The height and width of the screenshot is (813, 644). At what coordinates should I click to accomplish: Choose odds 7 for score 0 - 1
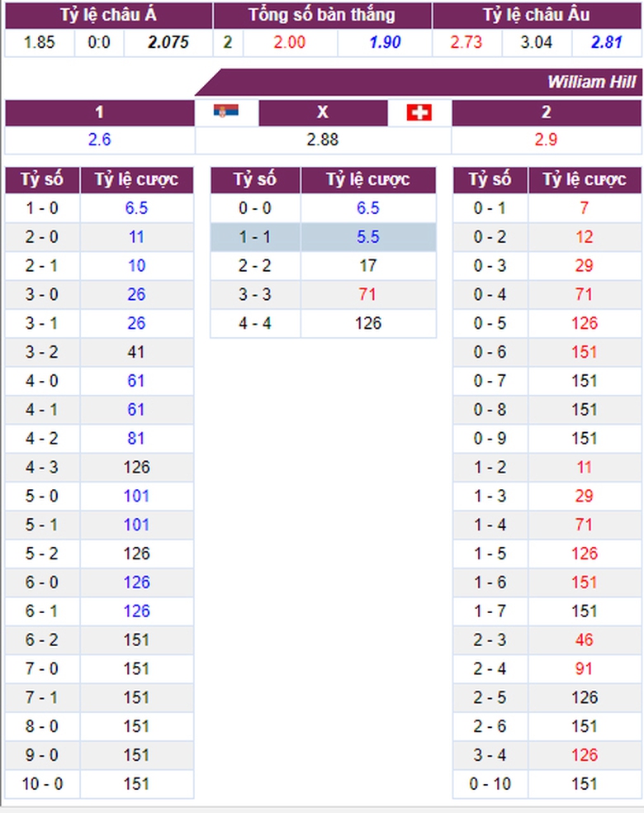tap(584, 208)
